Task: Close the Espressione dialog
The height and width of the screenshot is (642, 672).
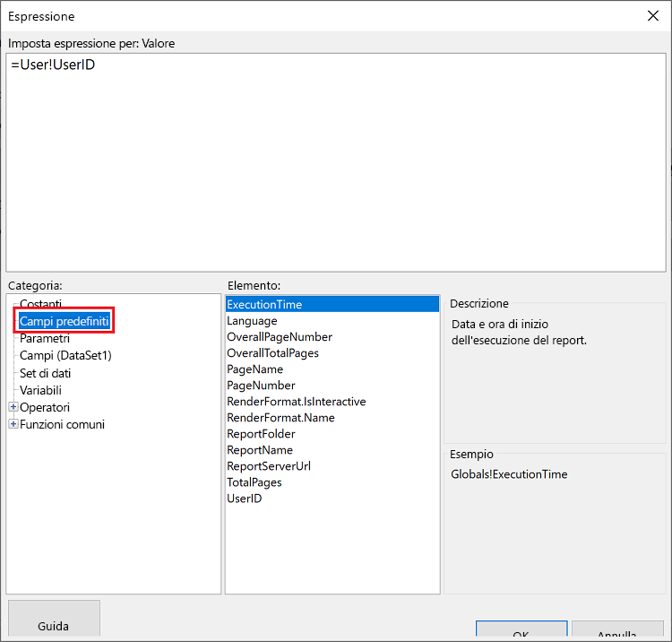Action: [x=652, y=16]
